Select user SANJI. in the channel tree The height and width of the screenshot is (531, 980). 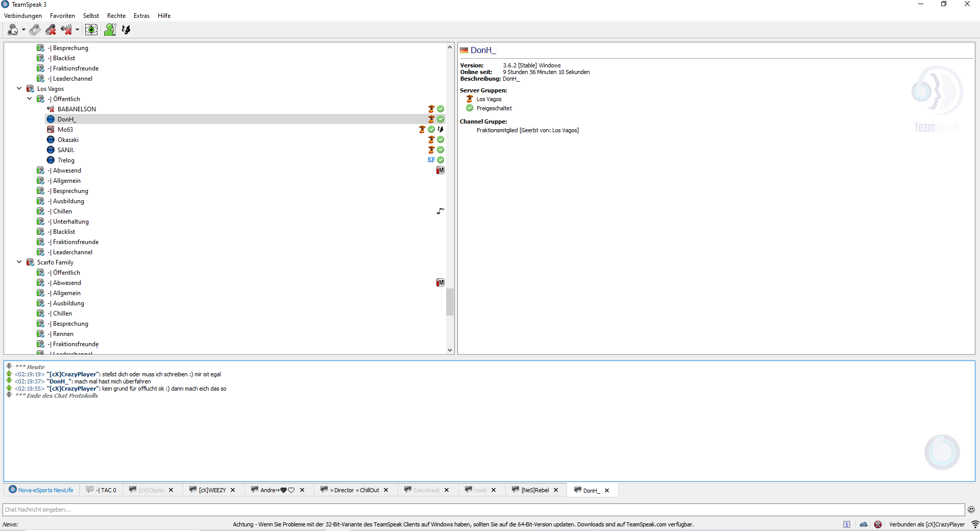tap(66, 150)
